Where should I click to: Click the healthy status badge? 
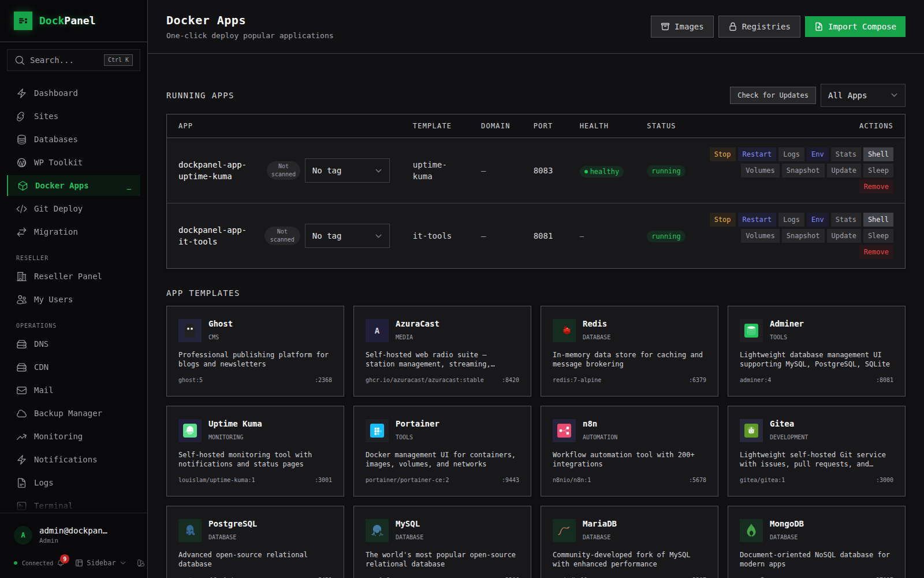click(x=601, y=171)
